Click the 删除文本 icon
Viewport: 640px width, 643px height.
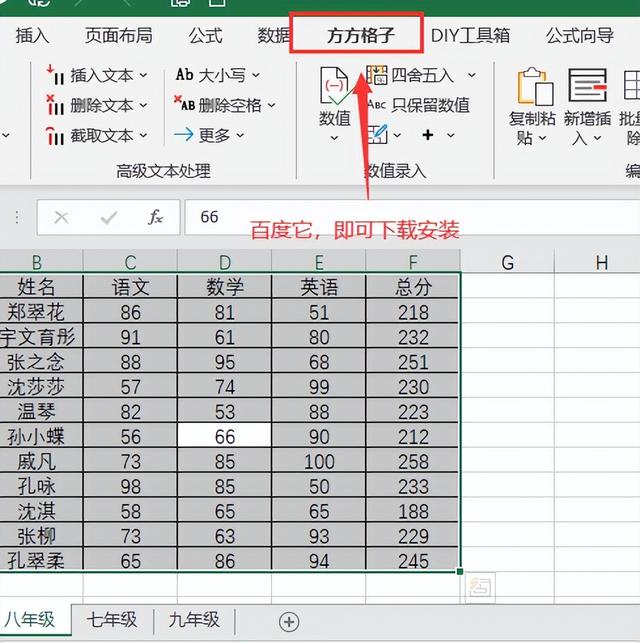point(55,105)
